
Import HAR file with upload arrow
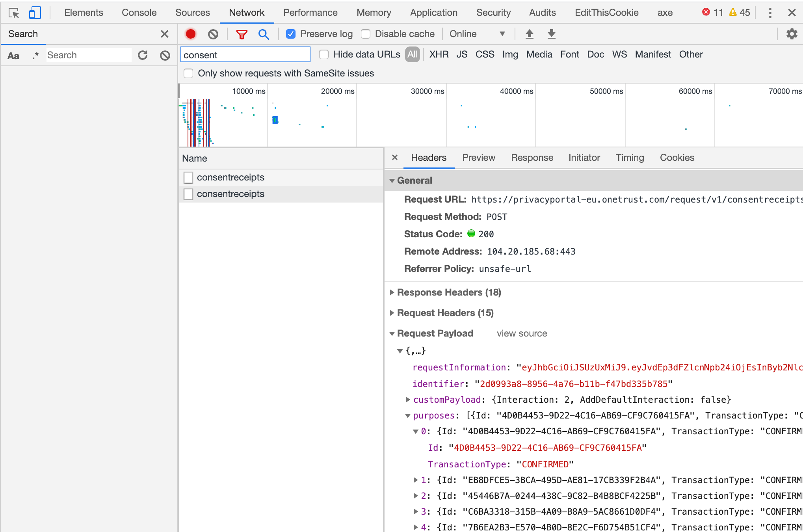pos(530,34)
